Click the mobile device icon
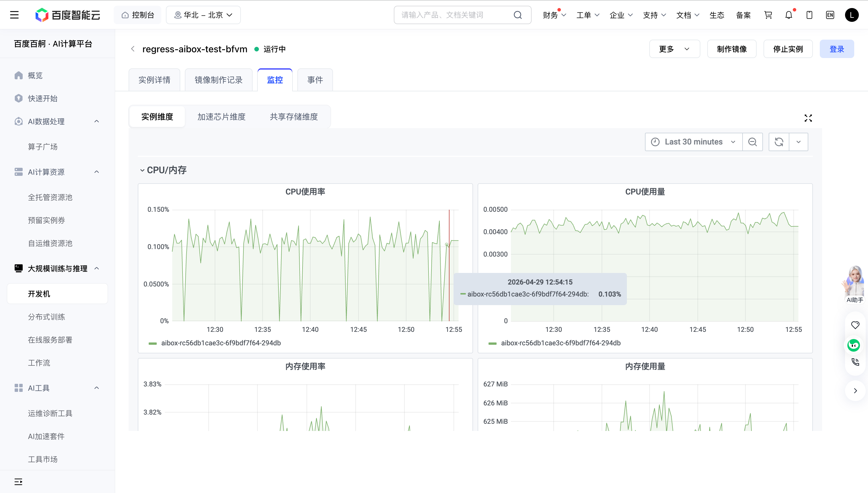Viewport: 868px width, 493px height. 809,15
